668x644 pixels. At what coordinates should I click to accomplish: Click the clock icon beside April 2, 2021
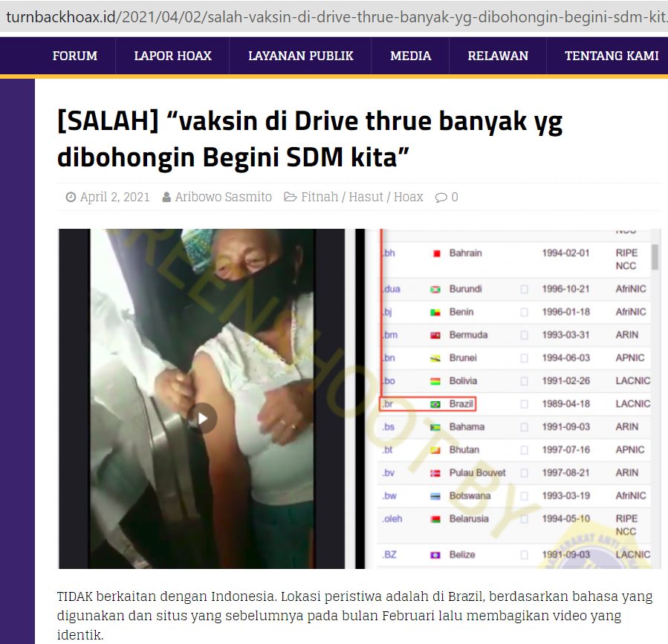[x=71, y=197]
